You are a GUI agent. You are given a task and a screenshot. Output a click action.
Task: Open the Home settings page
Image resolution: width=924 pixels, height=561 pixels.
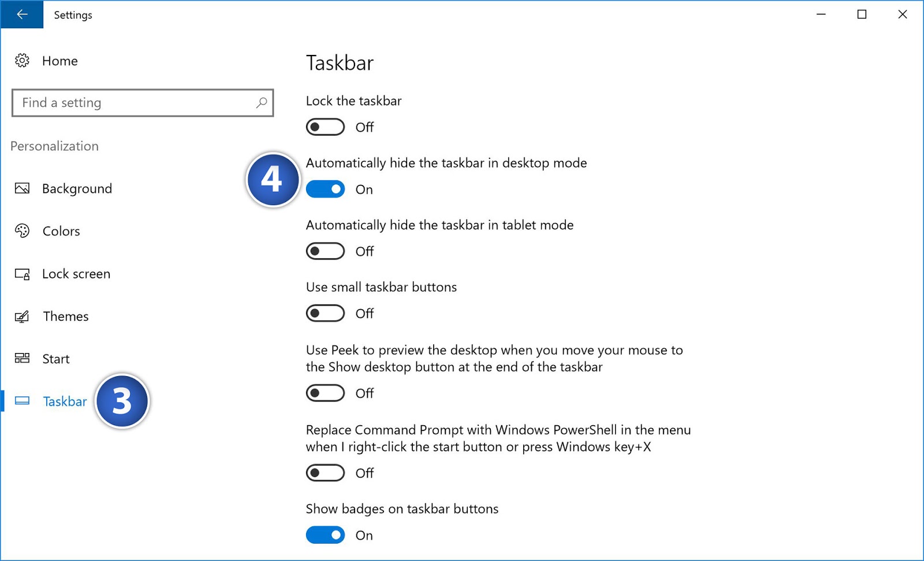pyautogui.click(x=60, y=61)
